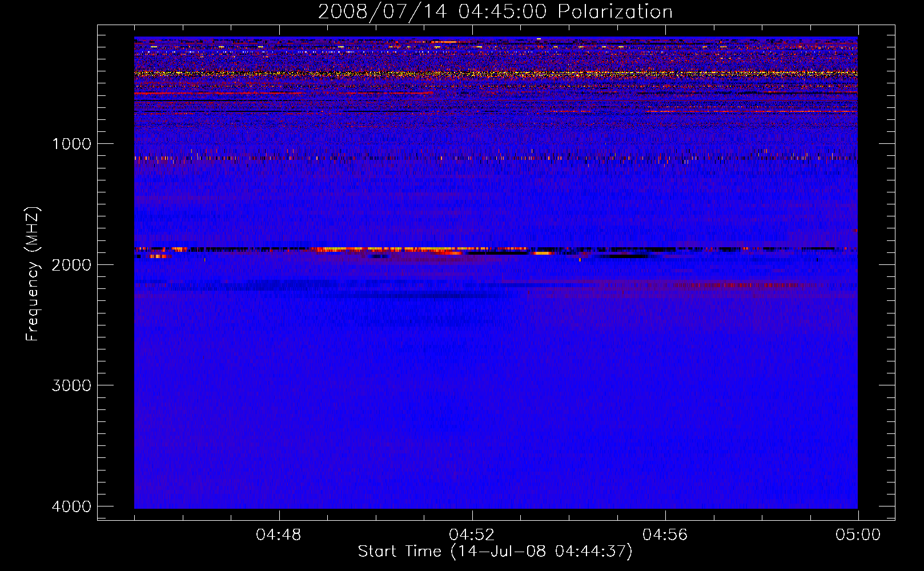Click the 'Start Time (14-Jul-08 04:44:37)' label

point(495,552)
